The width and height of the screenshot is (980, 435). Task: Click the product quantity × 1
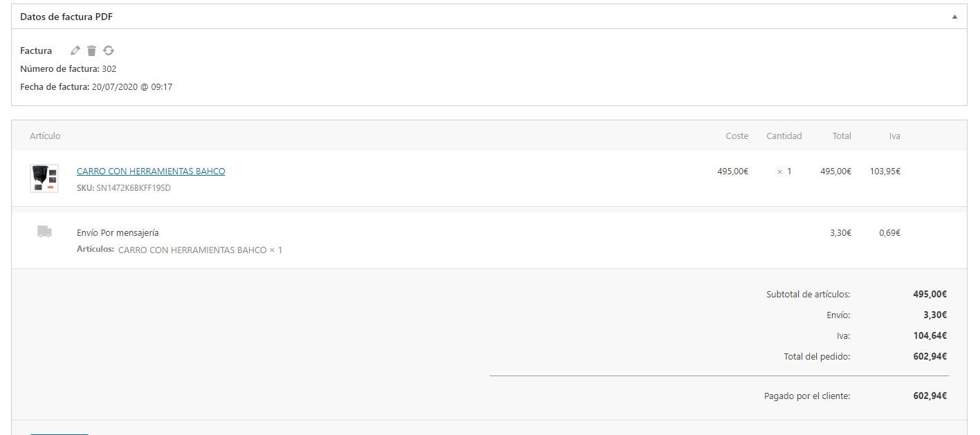click(x=784, y=172)
